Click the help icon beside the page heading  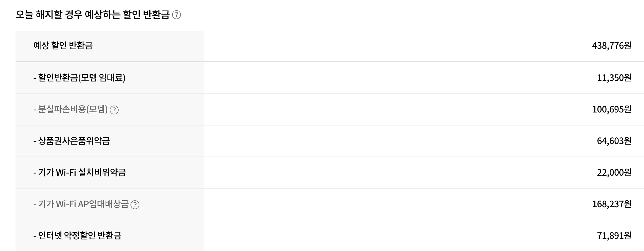[177, 15]
